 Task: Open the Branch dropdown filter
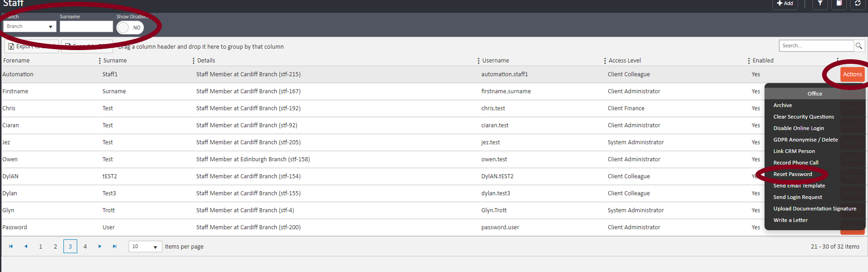coord(29,27)
